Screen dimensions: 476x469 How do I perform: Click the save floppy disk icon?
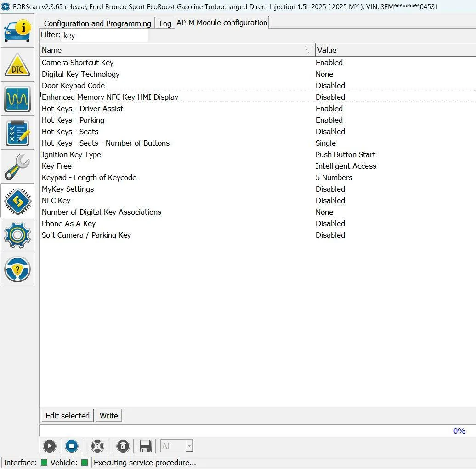(145, 446)
